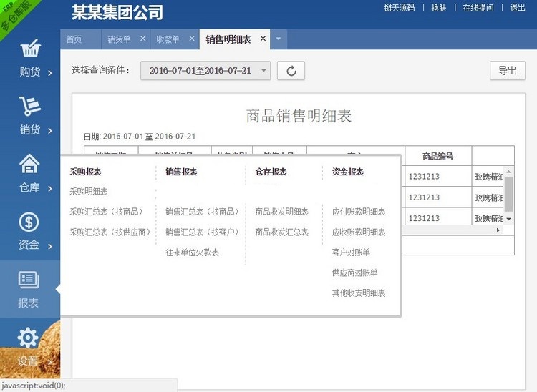Click the 资金报表 menu heading
This screenshot has height=392, width=537.
[x=347, y=172]
